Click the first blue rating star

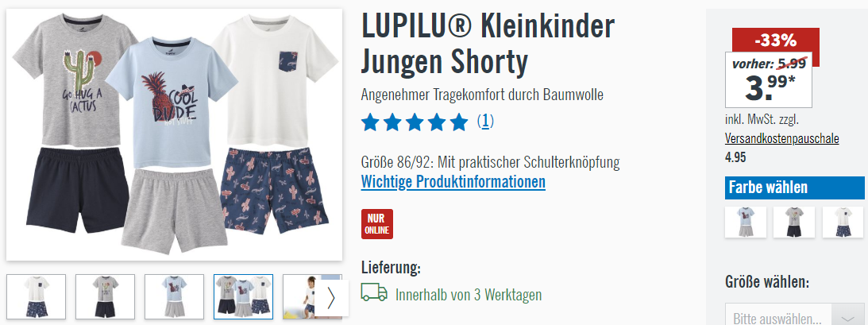[x=370, y=122]
